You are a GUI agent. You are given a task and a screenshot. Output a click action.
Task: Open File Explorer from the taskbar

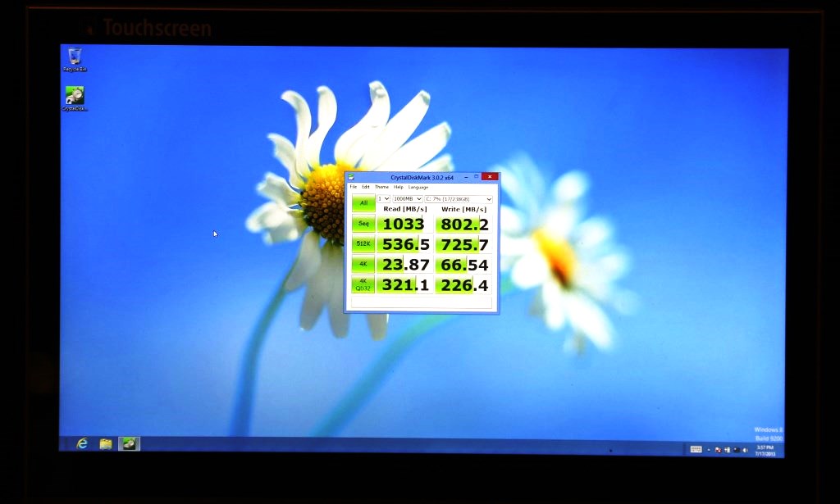pyautogui.click(x=106, y=443)
